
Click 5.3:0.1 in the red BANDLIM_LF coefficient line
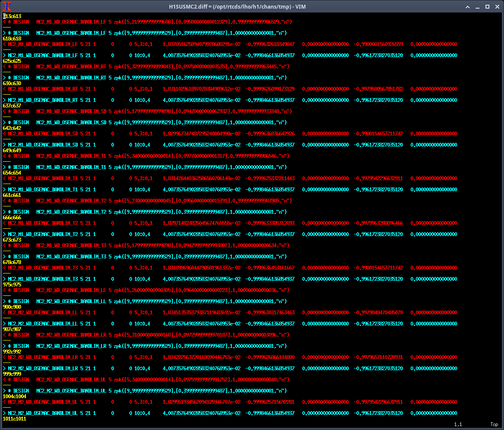[x=143, y=44]
